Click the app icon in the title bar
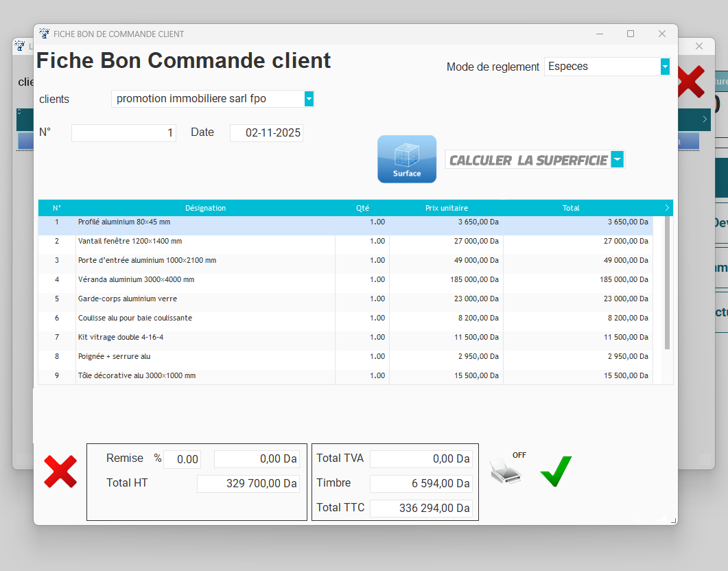This screenshot has height=571, width=728. (45, 34)
